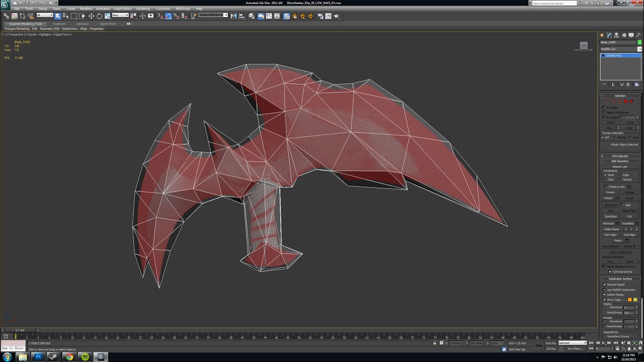644x362 pixels.
Task: Open the Modifiers menu
Action: tap(86, 9)
